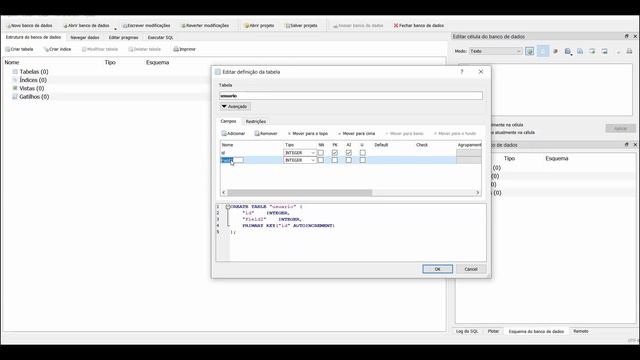640x360 pixels.
Task: Click Mover para o topo button
Action: 308,133
